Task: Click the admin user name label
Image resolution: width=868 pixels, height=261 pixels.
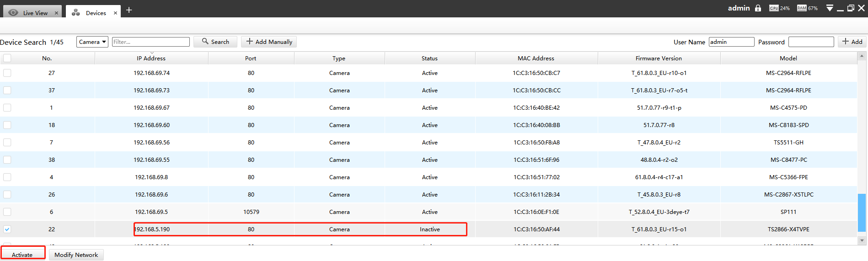Action: [x=739, y=8]
